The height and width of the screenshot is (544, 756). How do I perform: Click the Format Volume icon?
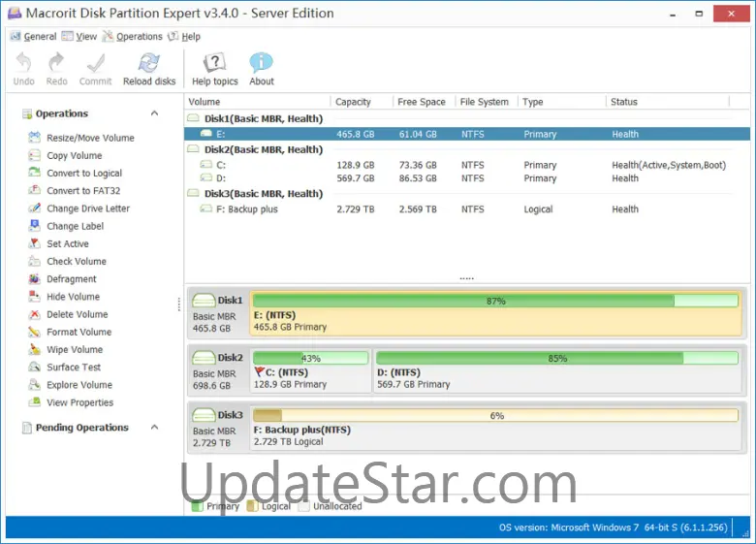34,332
